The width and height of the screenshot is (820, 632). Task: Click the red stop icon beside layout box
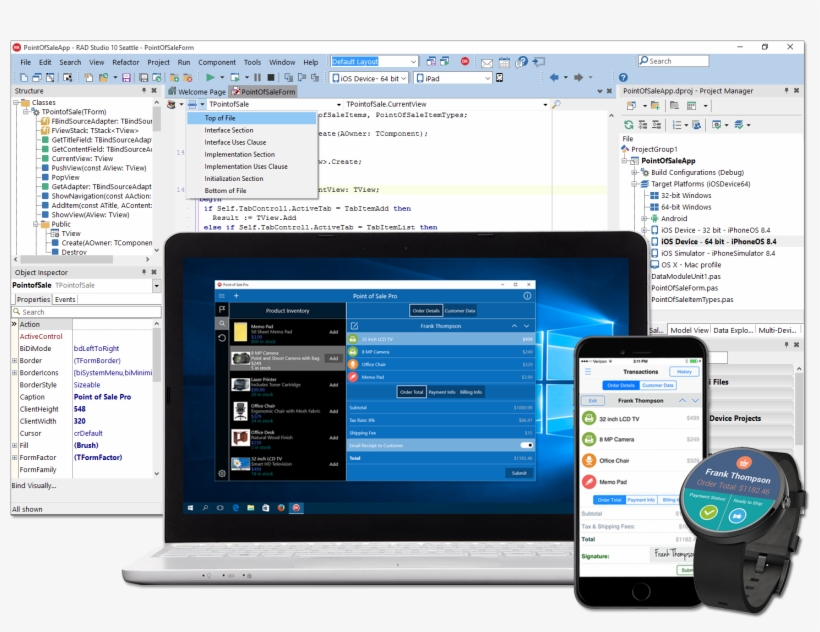(x=465, y=62)
